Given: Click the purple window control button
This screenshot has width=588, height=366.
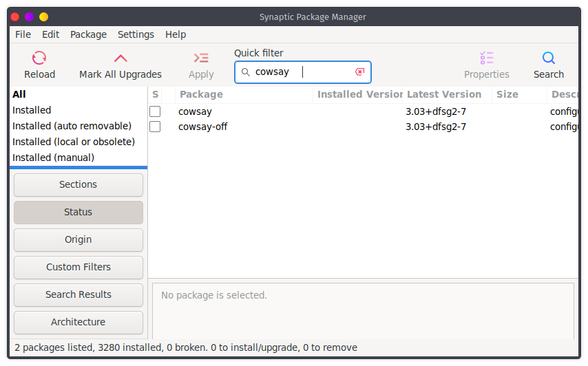Looking at the screenshot, I should (x=29, y=17).
